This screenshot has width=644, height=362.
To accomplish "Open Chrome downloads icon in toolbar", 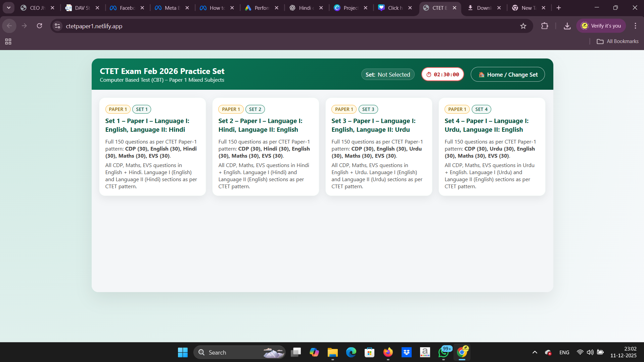I will (x=567, y=26).
